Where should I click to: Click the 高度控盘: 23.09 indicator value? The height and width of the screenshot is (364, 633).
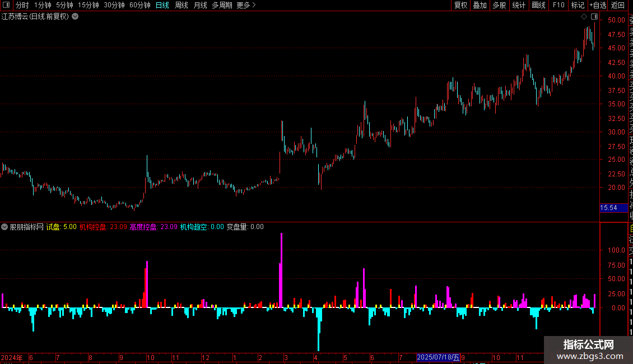(x=153, y=227)
